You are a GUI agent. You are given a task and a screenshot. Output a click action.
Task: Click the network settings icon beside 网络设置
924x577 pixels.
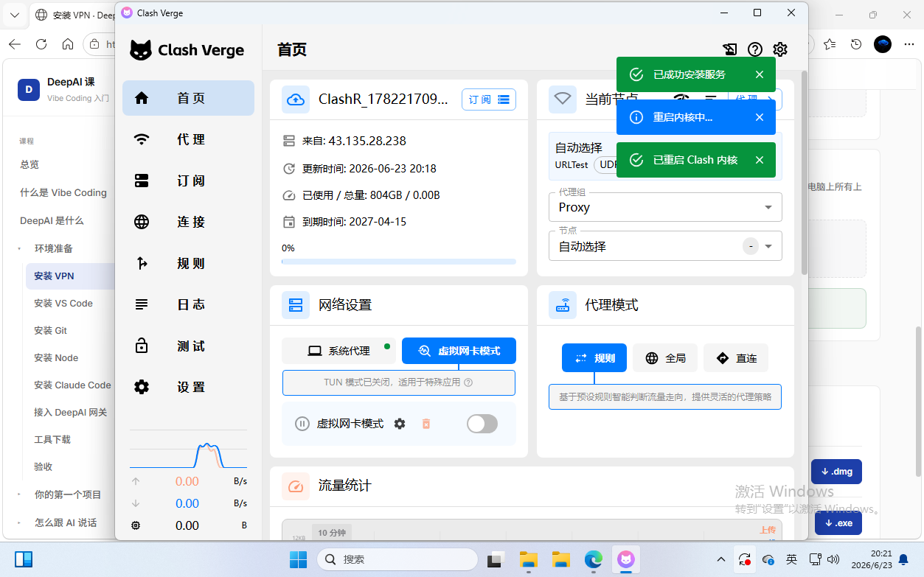click(x=296, y=304)
